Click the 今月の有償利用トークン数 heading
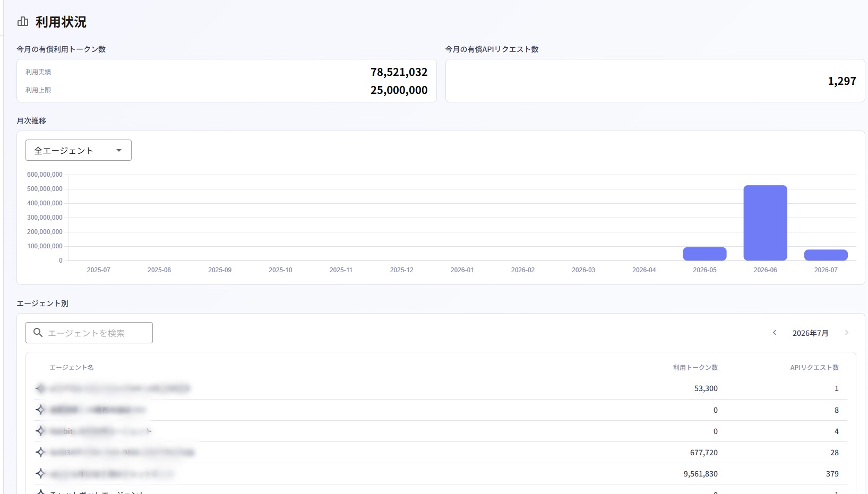Image resolution: width=868 pixels, height=494 pixels. (61, 49)
